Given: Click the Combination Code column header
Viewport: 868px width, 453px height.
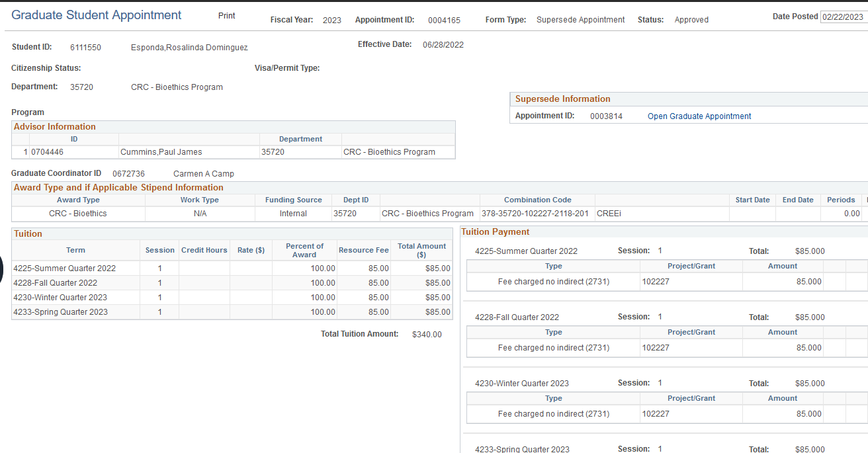Looking at the screenshot, I should (537, 200).
